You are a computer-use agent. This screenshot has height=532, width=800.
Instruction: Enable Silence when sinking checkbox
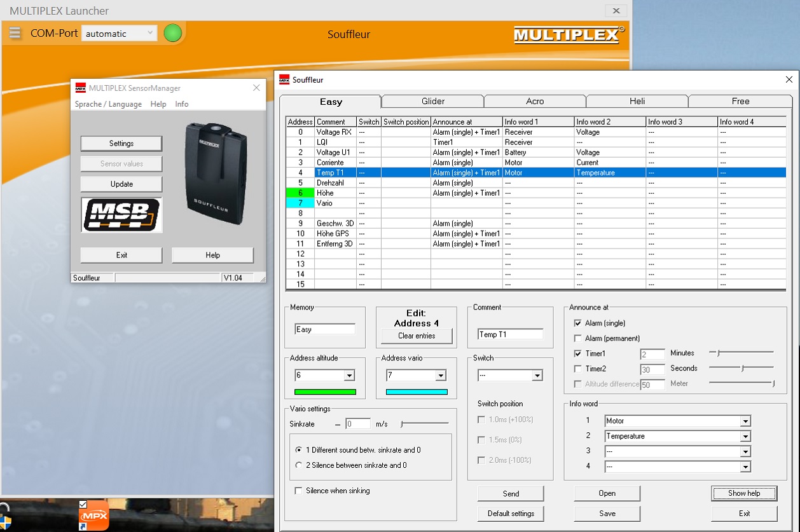pos(298,491)
